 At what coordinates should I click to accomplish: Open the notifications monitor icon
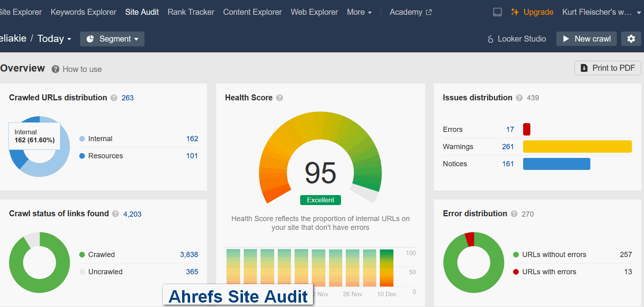pos(497,12)
